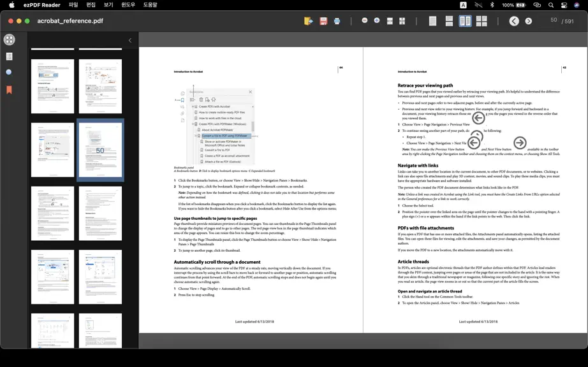Click 'Last updated 6/13/2018' on the left page
This screenshot has width=588, height=367.
coord(254,321)
